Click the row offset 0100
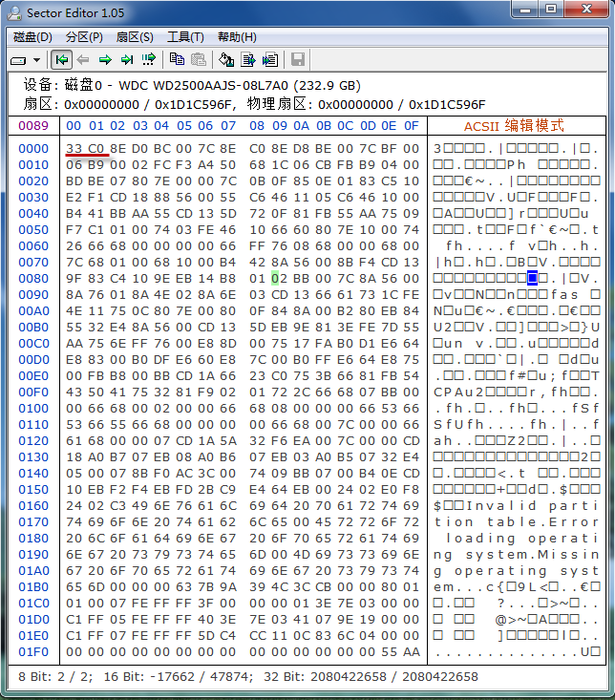Image resolution: width=615 pixels, height=700 pixels. [33, 409]
